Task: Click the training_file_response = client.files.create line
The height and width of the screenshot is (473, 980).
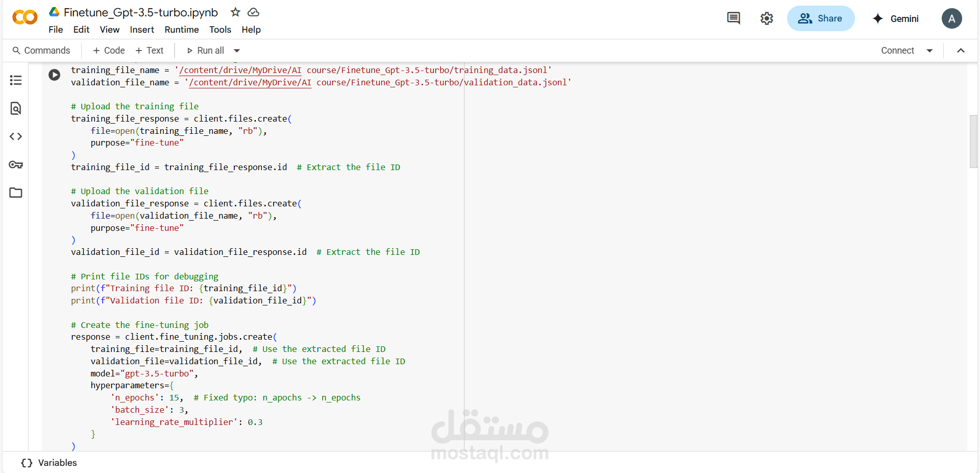Action: point(181,119)
